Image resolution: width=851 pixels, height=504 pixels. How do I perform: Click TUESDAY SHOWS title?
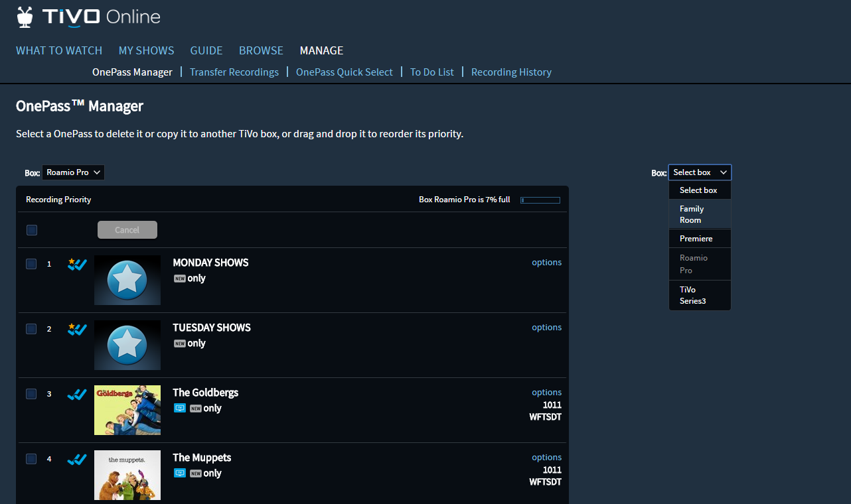click(212, 328)
